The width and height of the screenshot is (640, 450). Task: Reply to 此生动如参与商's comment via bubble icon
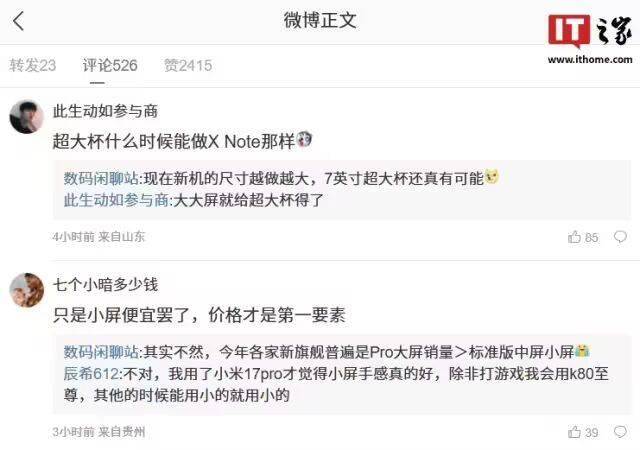point(620,237)
